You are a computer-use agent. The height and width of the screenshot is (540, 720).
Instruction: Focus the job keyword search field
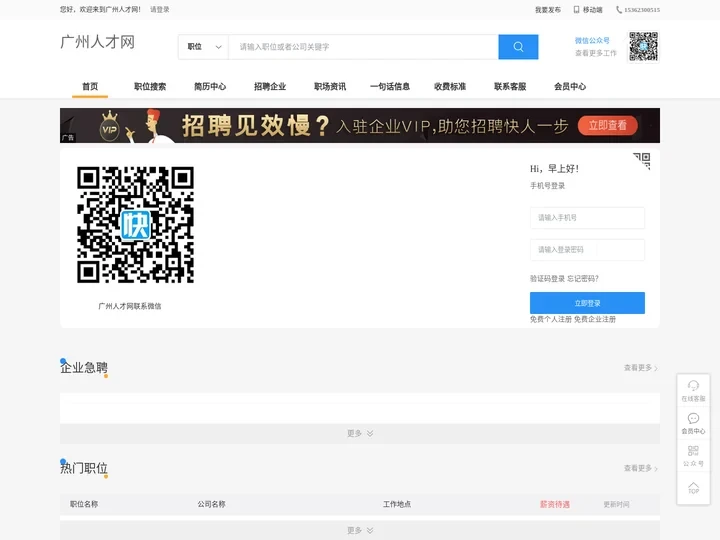click(x=363, y=47)
